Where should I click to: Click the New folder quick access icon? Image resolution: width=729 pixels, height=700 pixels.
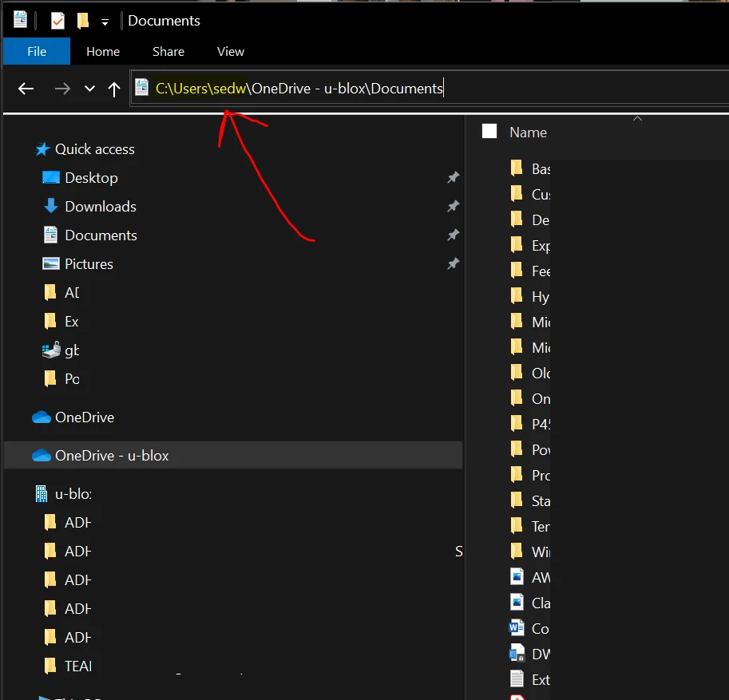point(83,21)
